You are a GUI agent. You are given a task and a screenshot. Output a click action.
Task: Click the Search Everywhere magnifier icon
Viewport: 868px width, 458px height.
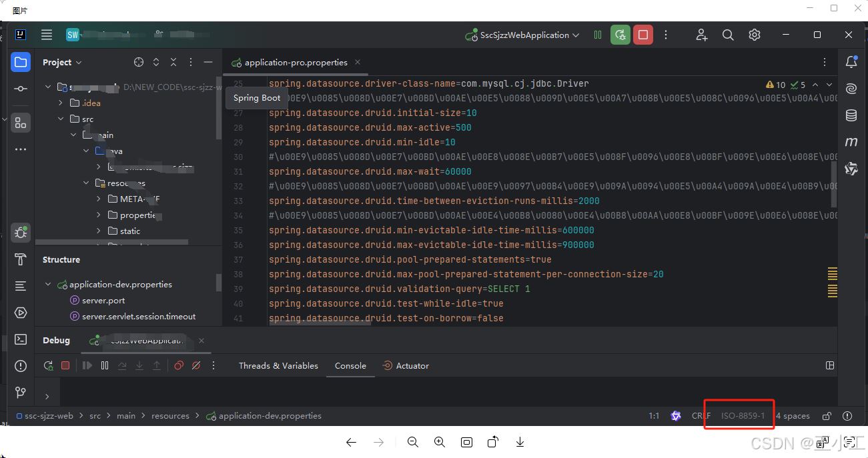point(728,35)
